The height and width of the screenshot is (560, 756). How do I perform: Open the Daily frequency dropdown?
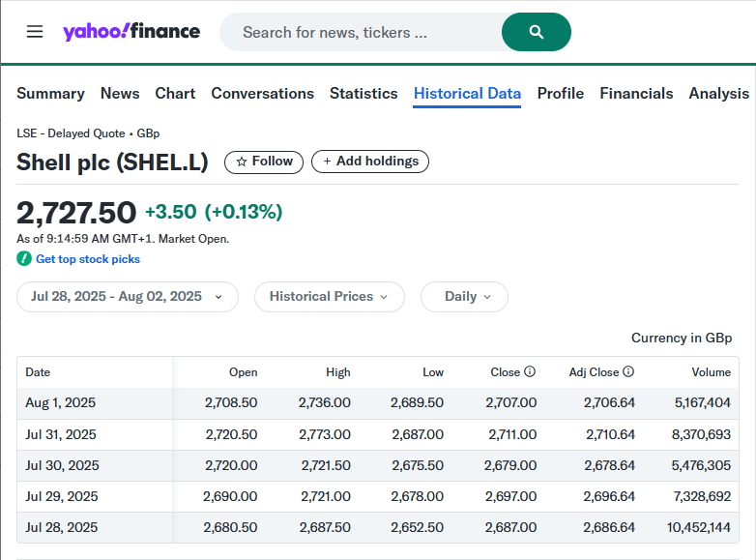464,297
